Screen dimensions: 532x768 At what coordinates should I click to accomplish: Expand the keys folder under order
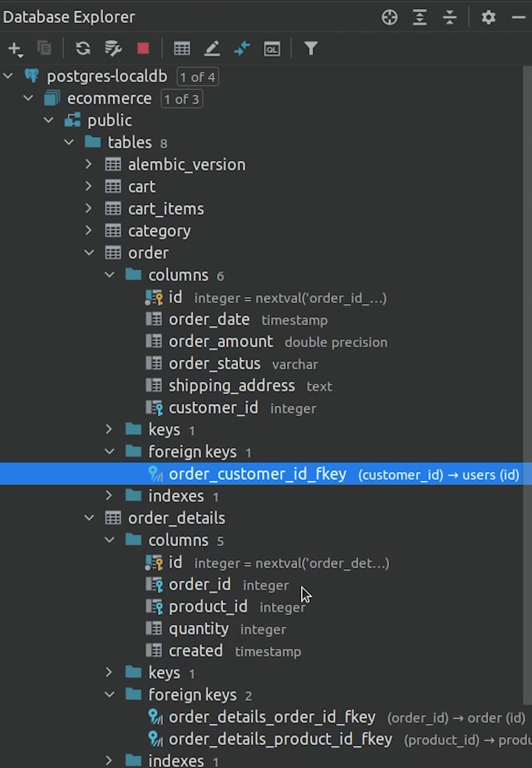[x=109, y=430]
